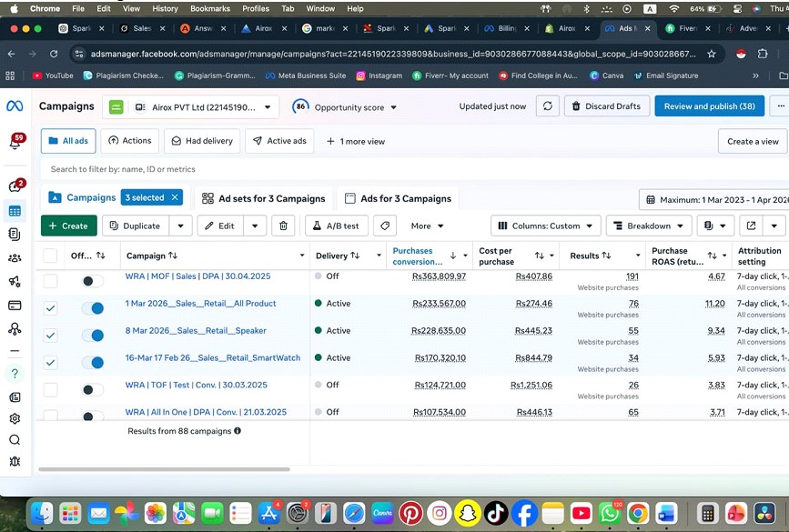This screenshot has width=789, height=532.
Task: Uncheck the 16-Mar SmartWatch campaign checkbox
Action: coord(50,362)
